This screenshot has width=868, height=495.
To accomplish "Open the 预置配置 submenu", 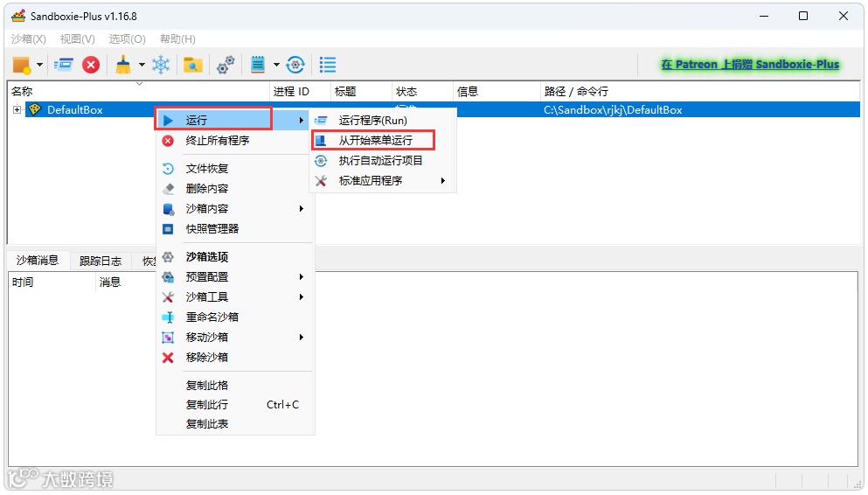I will [235, 277].
